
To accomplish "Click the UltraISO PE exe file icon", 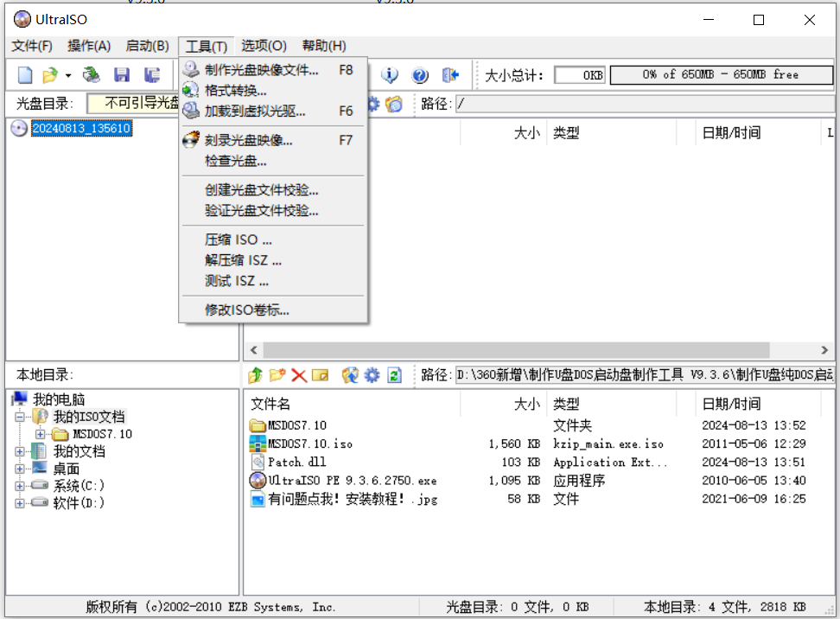I will (258, 480).
